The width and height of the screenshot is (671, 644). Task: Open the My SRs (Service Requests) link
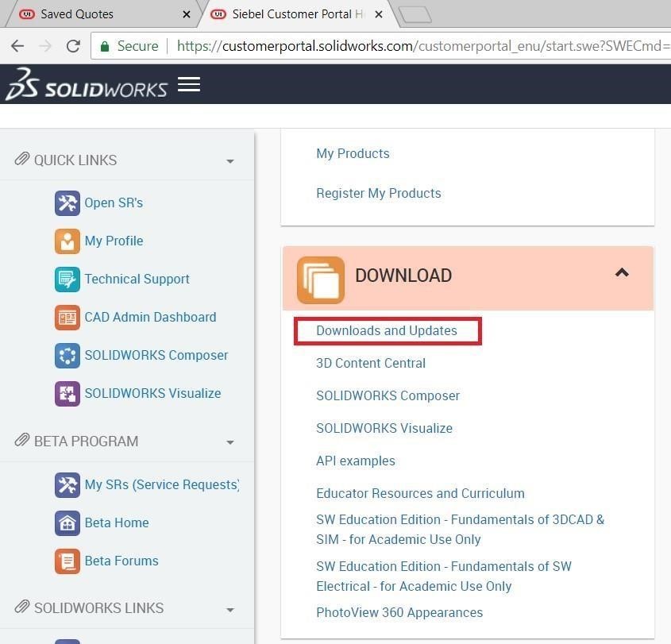point(162,484)
